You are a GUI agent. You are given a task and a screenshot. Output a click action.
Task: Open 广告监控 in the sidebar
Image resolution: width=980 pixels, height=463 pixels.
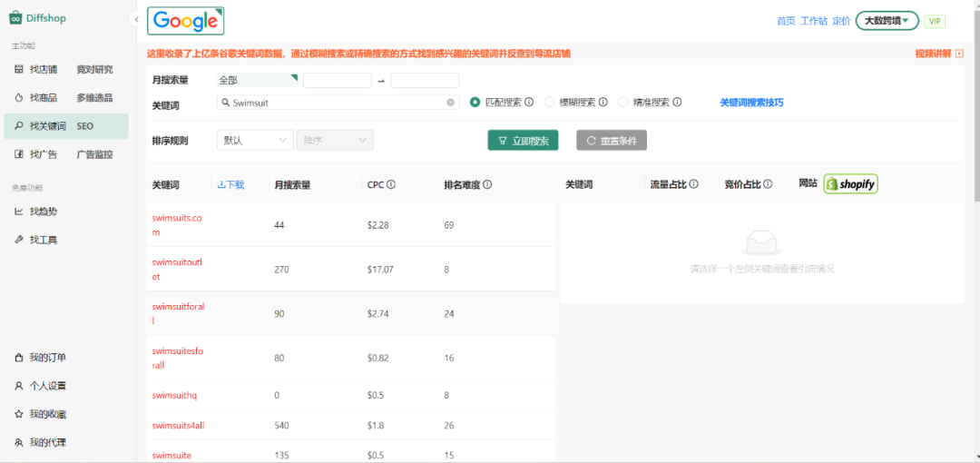click(x=95, y=154)
